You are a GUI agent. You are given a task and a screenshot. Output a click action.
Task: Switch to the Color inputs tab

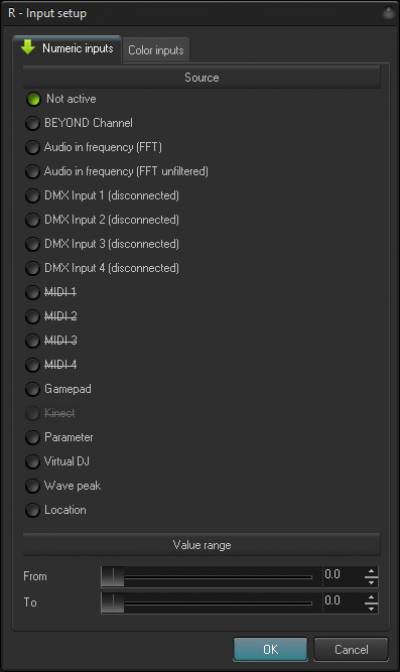tap(156, 50)
